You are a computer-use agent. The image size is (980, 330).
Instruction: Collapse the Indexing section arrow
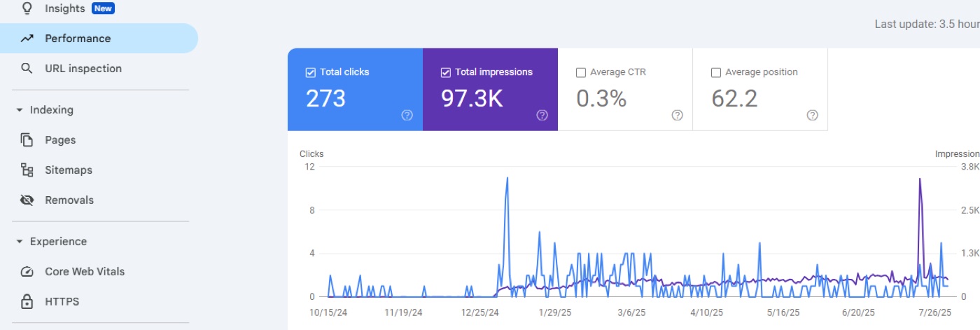tap(20, 110)
